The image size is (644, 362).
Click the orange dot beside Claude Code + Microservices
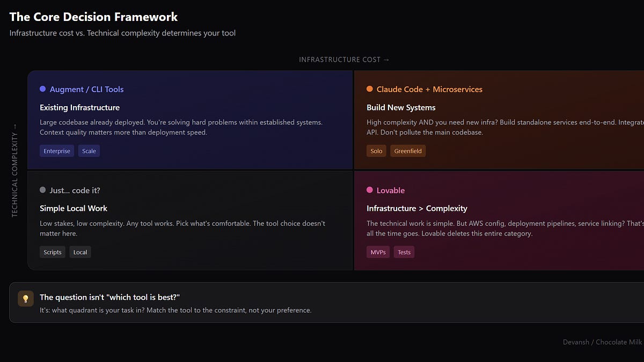click(x=370, y=89)
